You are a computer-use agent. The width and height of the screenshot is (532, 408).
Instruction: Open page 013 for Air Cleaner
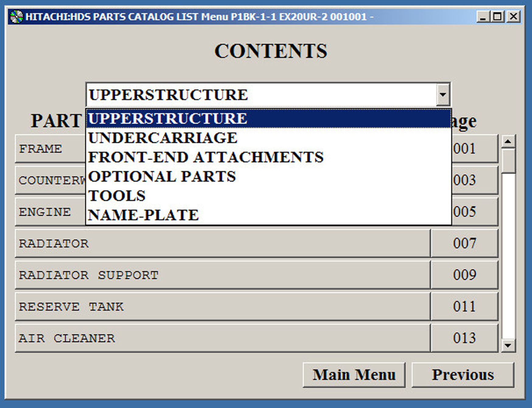[x=464, y=338]
